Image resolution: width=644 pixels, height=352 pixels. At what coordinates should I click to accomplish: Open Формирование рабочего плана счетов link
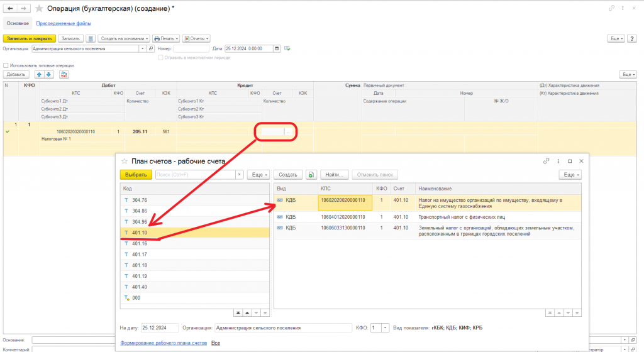pyautogui.click(x=164, y=343)
